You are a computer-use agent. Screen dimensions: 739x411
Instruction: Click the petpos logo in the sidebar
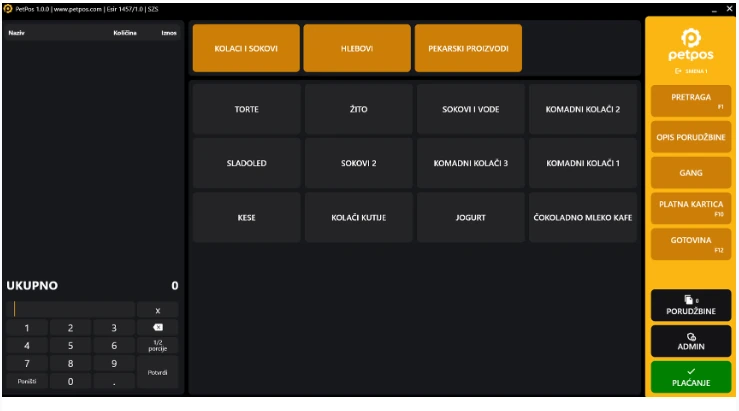690,45
